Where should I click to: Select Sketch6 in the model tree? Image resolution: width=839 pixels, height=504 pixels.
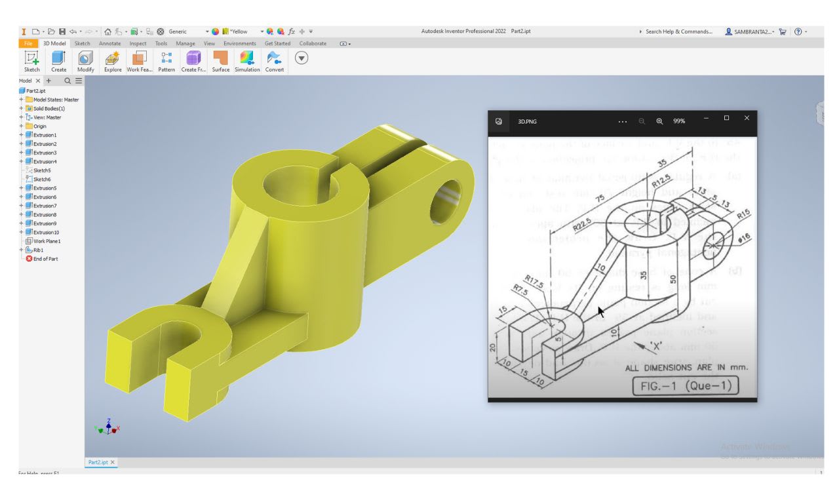tap(42, 179)
